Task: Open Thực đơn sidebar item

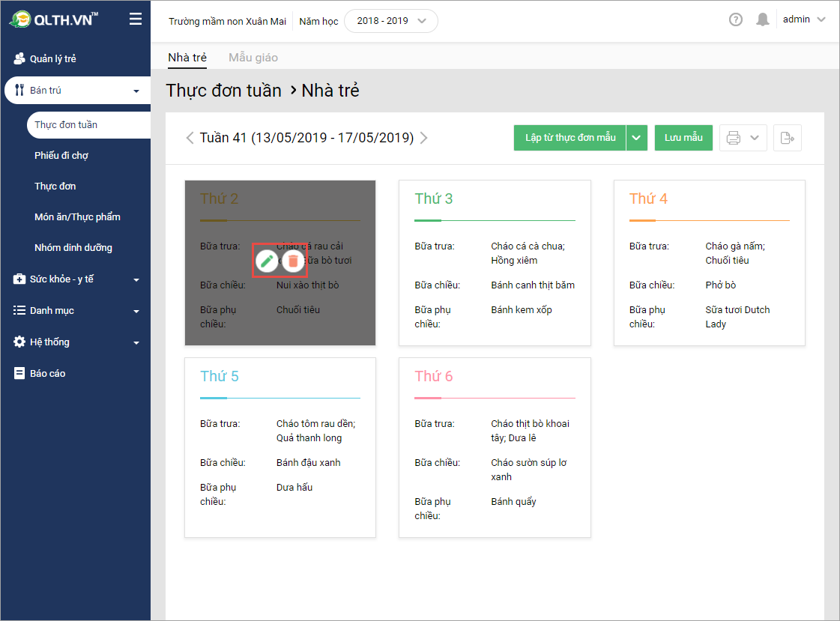Action: tap(55, 187)
